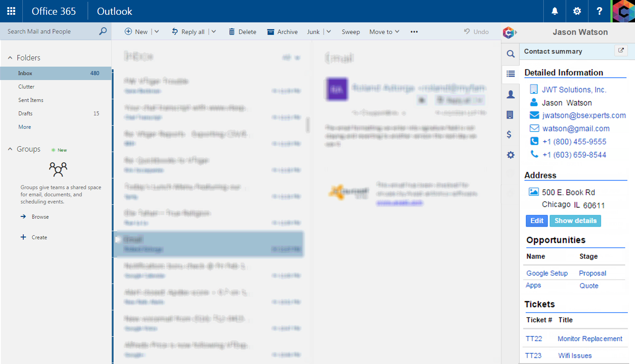Click the Show details button
The image size is (635, 364).
click(575, 221)
